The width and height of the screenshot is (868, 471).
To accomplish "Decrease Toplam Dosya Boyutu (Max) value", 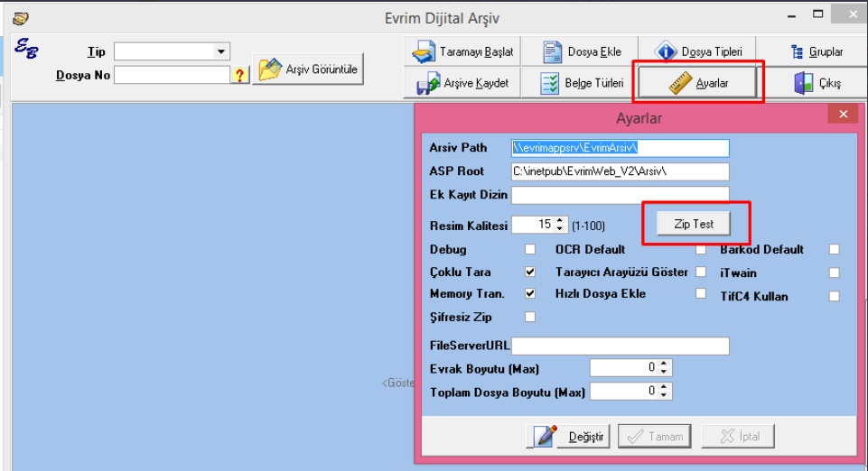I will (x=664, y=395).
